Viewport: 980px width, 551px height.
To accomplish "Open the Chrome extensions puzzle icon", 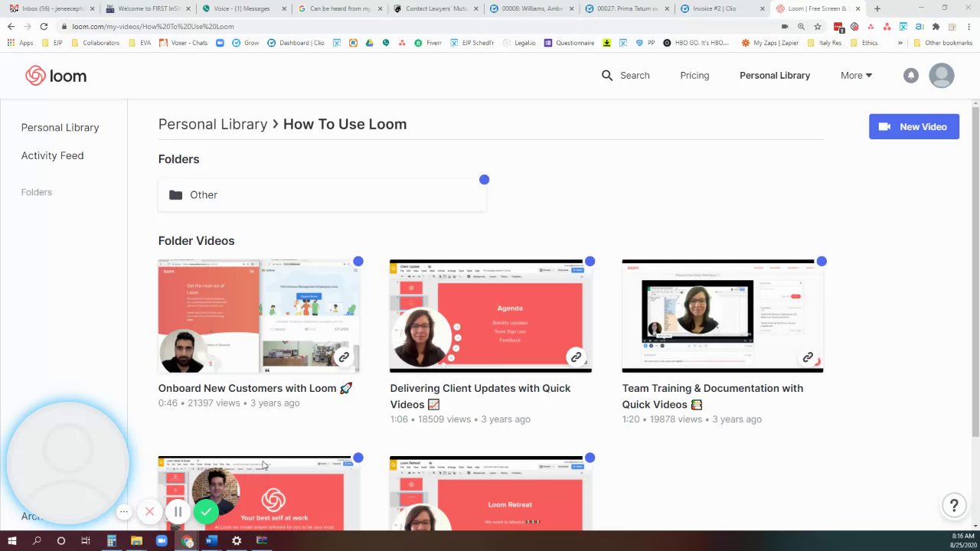I will 936,26.
